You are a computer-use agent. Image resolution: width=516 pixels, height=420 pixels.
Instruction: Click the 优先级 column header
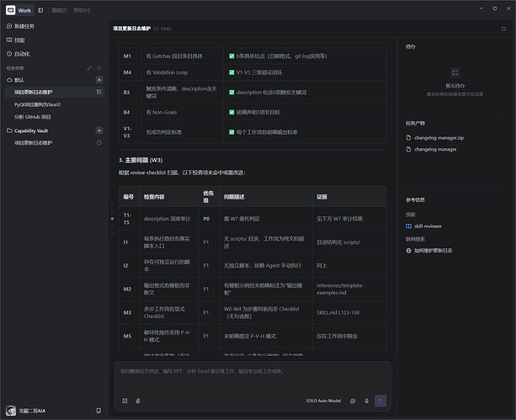(x=209, y=196)
